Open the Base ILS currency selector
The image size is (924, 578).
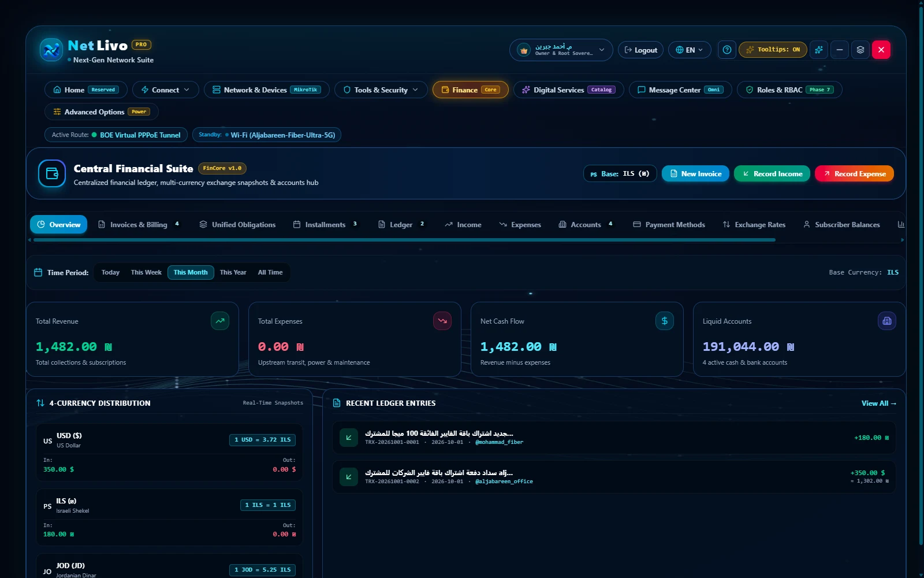620,173
